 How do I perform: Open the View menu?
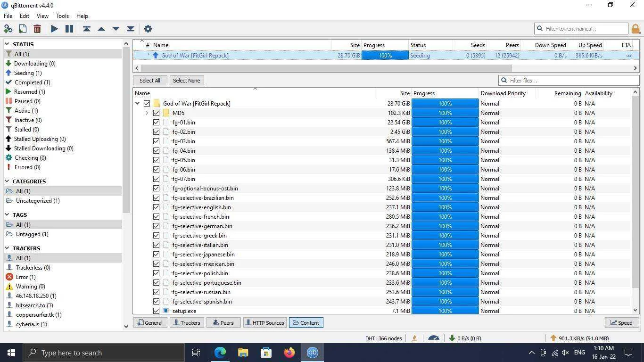coord(42,16)
